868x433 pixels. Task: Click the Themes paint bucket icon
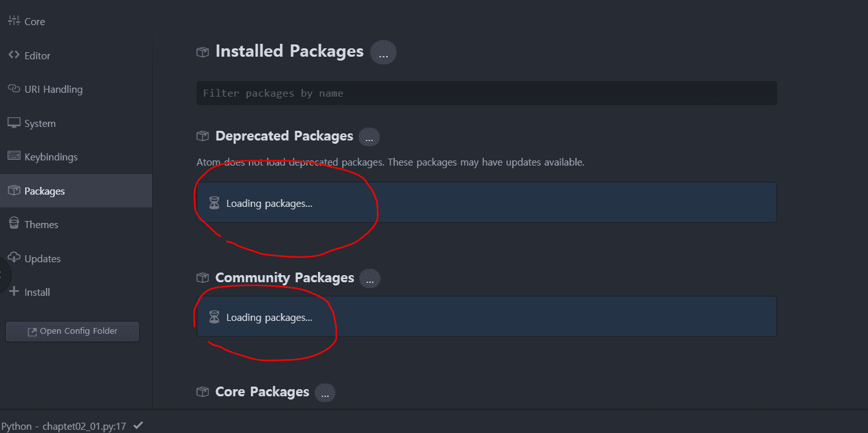[x=14, y=224]
